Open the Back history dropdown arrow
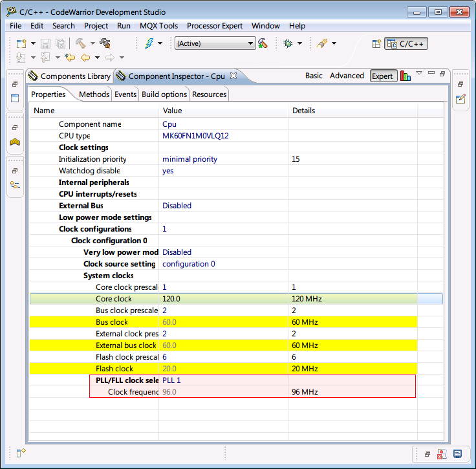The height and width of the screenshot is (469, 476). (97, 58)
